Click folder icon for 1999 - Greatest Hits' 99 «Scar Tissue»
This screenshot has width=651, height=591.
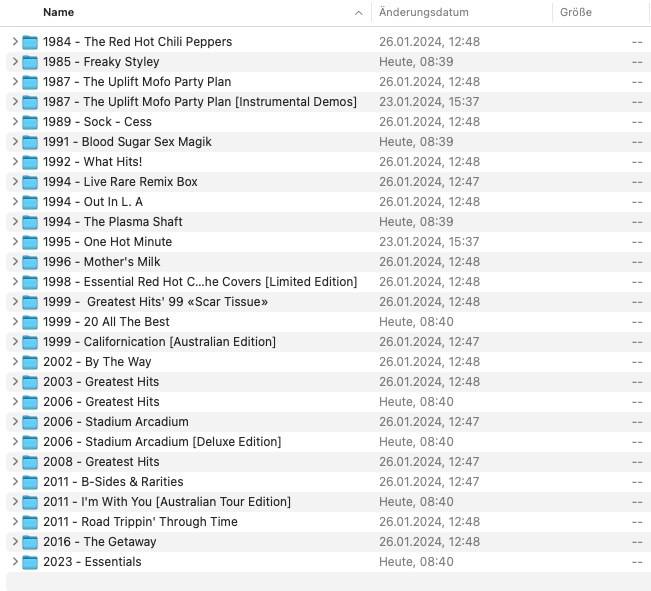[29, 302]
